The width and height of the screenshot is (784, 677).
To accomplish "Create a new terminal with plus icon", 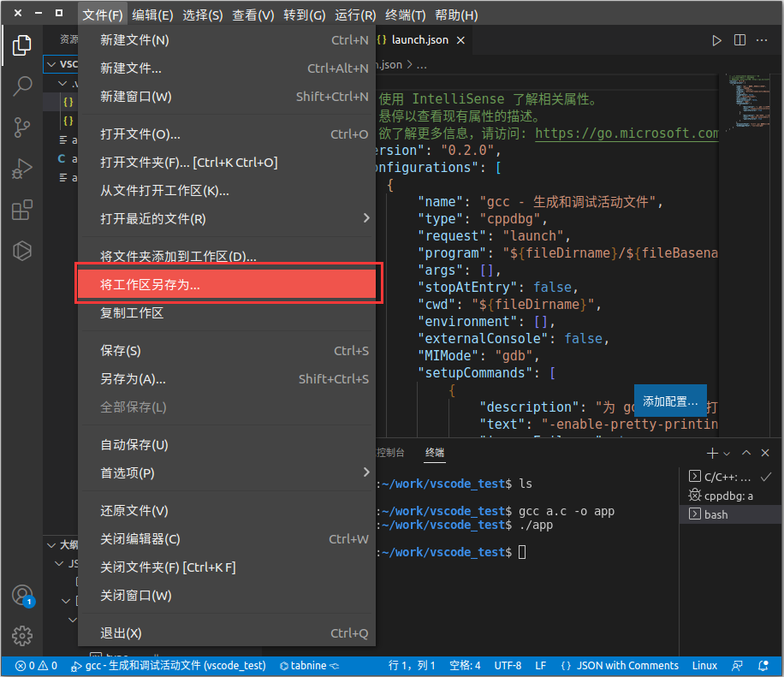I will [x=712, y=453].
